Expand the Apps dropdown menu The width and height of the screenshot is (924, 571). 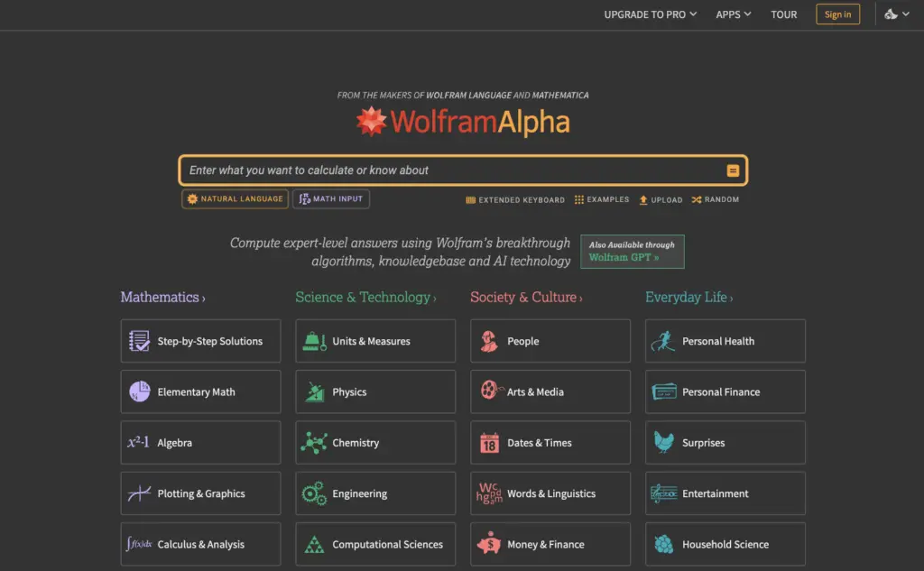coord(733,14)
